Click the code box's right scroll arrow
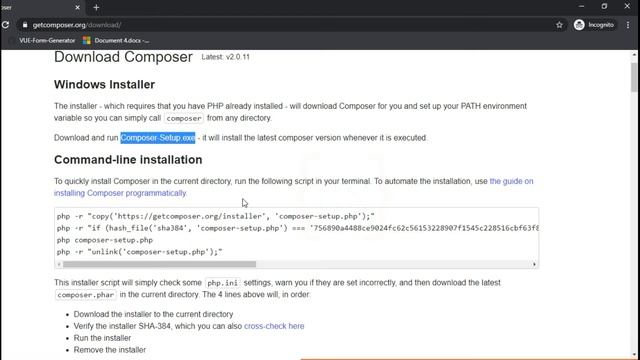This screenshot has width=640, height=360. [534, 264]
